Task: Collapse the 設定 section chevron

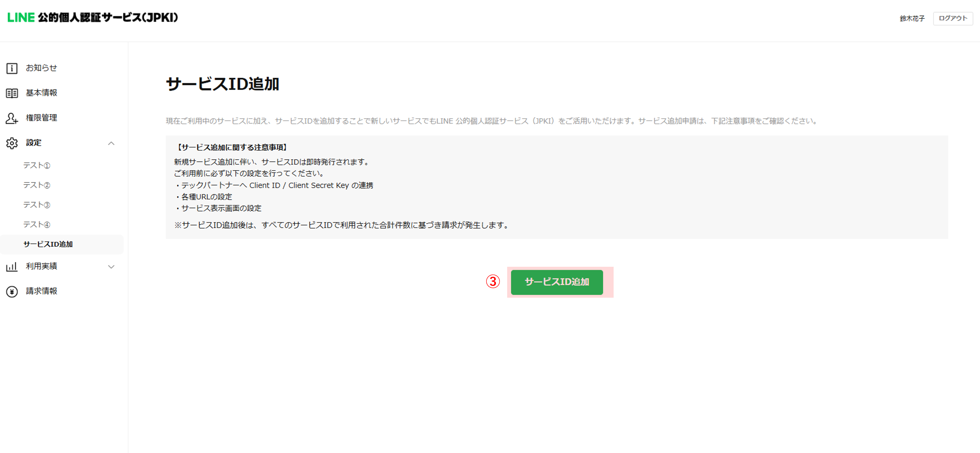Action: coord(111,143)
